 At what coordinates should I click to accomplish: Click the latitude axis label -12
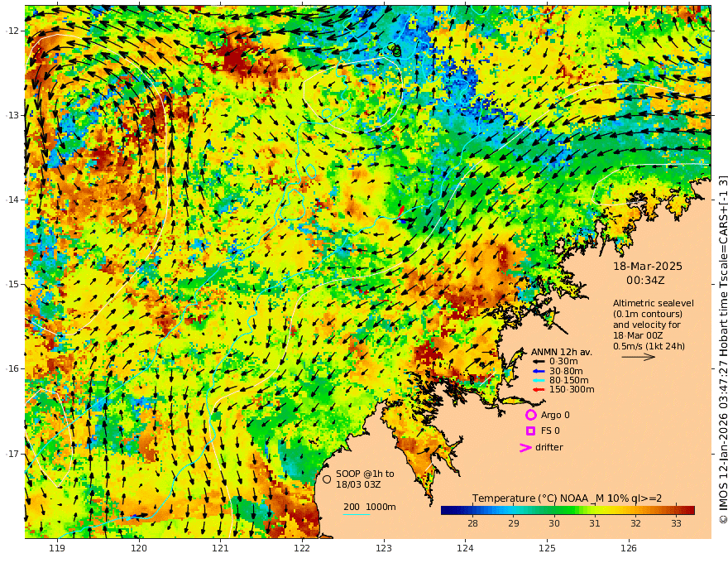[x=12, y=31]
